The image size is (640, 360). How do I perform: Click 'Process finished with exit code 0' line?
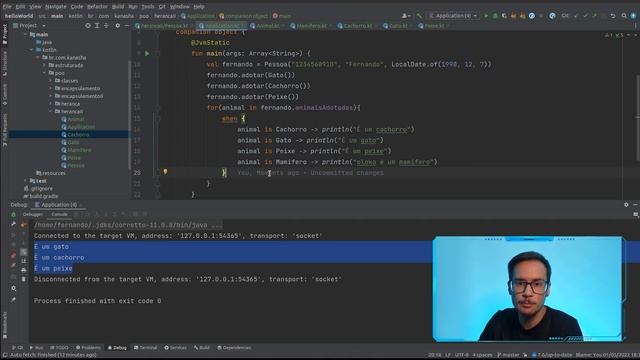[x=98, y=301]
